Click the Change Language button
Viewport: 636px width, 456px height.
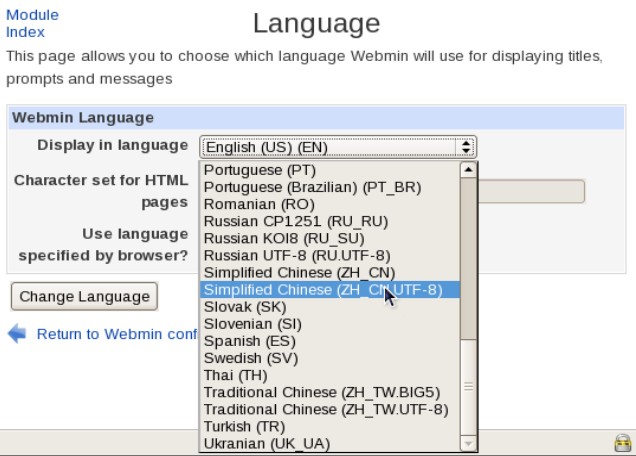point(84,297)
